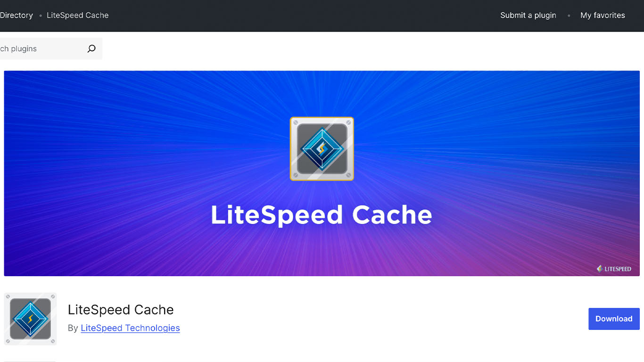Image resolution: width=644 pixels, height=362 pixels.
Task: Select the bullet separator before My favorites
Action: 569,15
